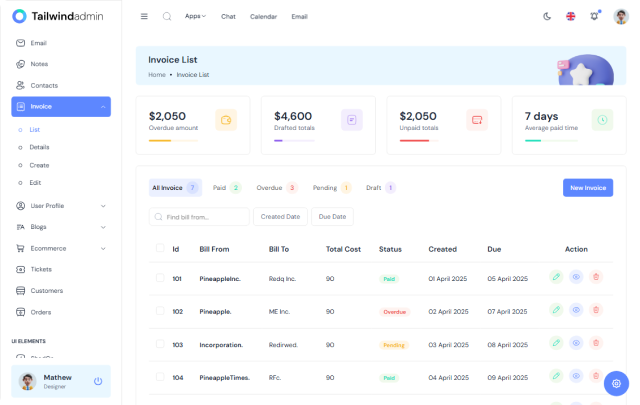Open the Created Date filter
The width and height of the screenshot is (640, 405).
tap(280, 216)
